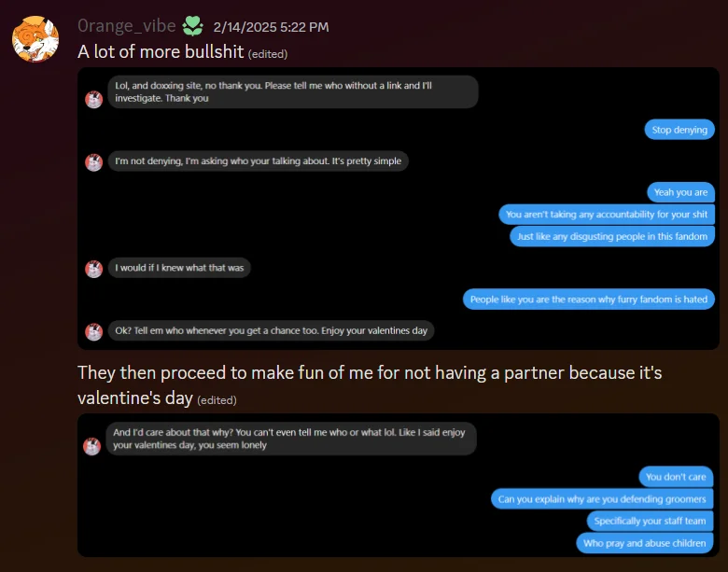Click the small avatar beside "And I'd care about that why?"
This screenshot has width=728, height=572.
click(x=93, y=446)
